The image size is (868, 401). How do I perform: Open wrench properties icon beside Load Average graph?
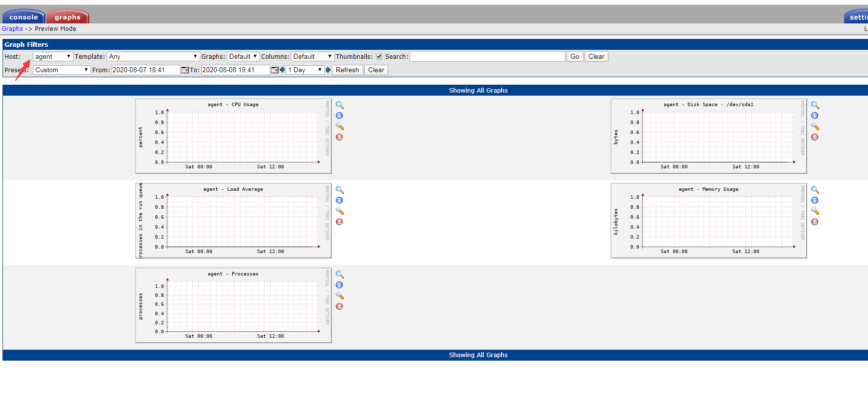(x=339, y=211)
